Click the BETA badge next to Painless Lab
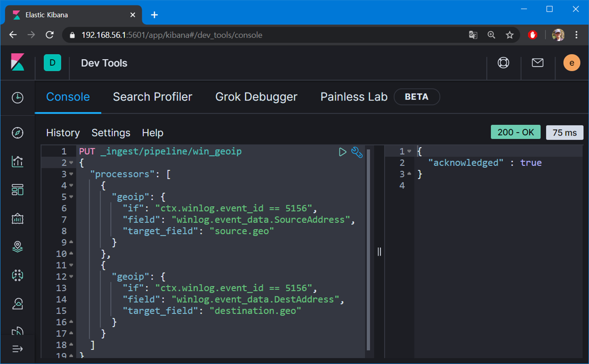This screenshot has height=364, width=589. click(x=416, y=97)
